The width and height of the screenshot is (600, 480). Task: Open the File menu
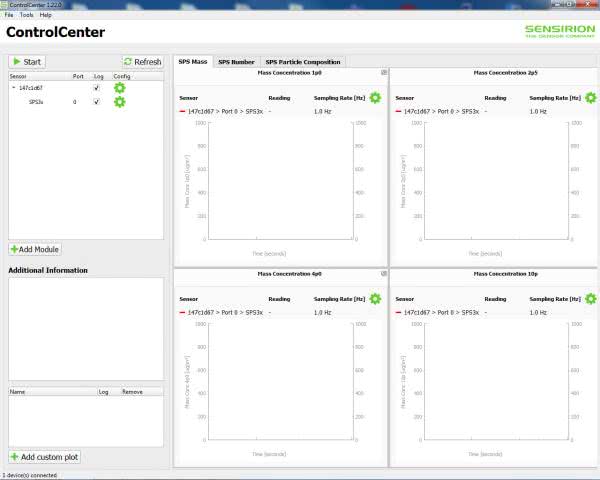point(9,15)
